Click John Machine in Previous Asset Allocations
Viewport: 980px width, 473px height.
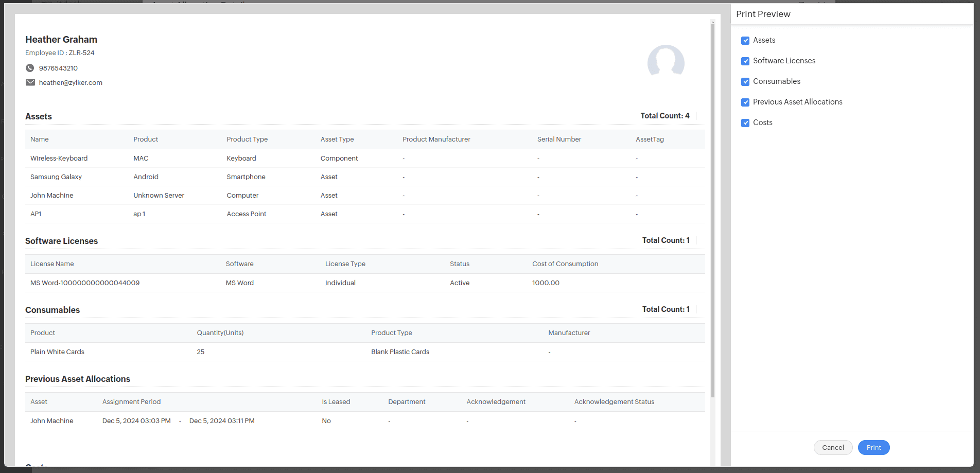pos(51,421)
